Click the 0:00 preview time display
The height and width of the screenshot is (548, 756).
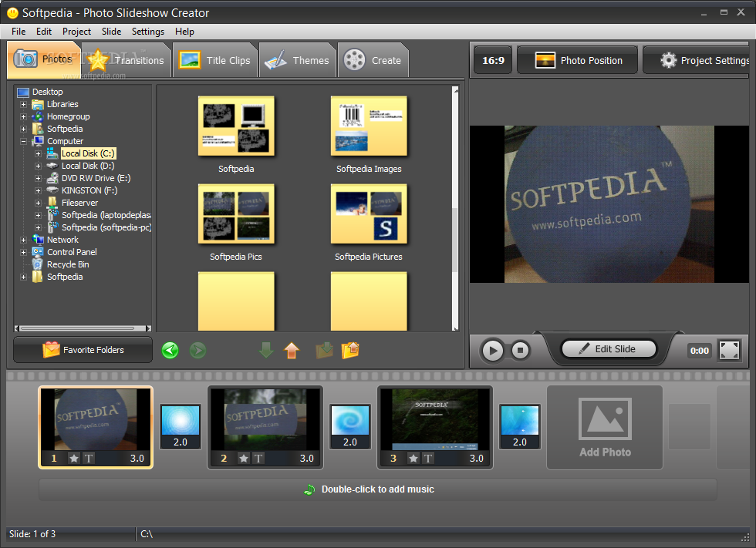click(700, 351)
